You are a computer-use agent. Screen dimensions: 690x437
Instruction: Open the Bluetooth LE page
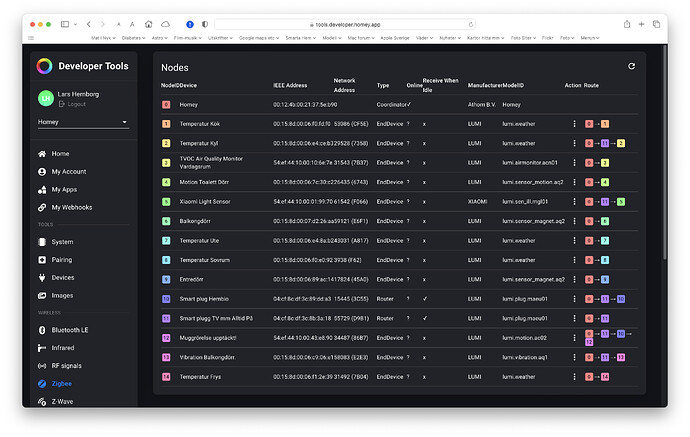coord(70,330)
